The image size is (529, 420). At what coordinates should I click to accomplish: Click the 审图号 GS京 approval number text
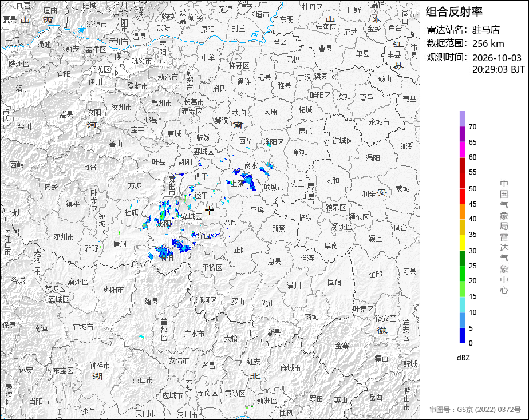[475, 410]
